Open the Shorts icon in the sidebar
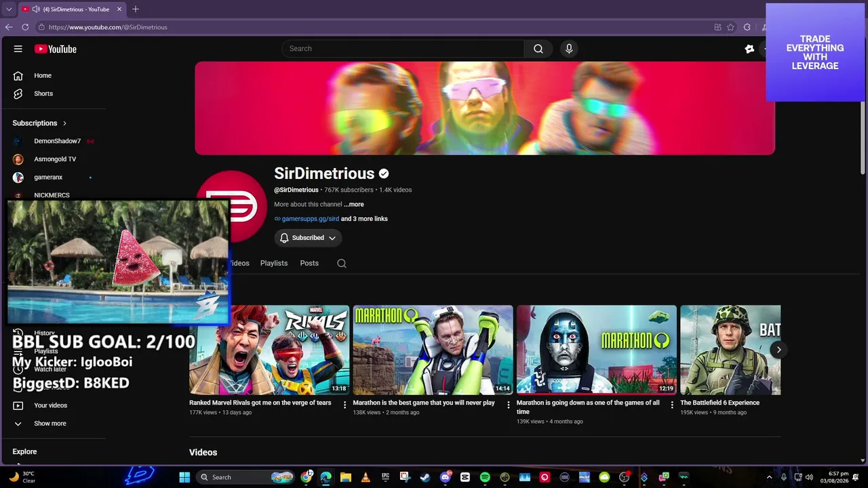 pyautogui.click(x=18, y=94)
